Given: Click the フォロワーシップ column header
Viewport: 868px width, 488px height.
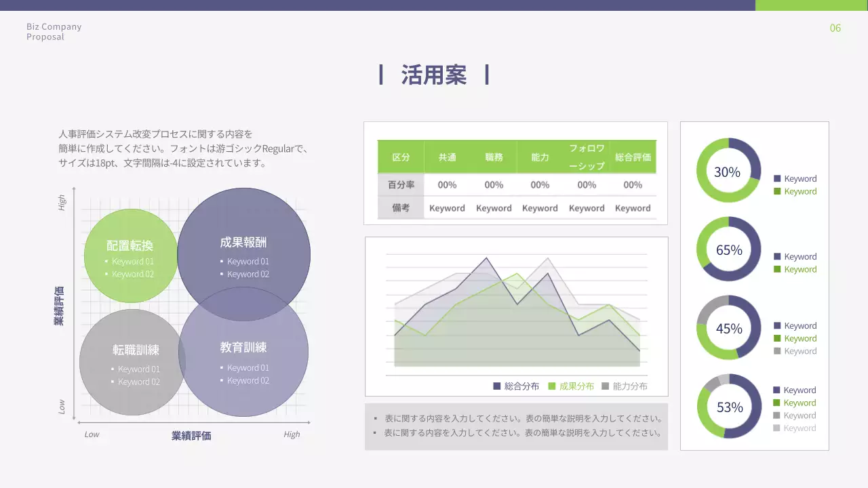Looking at the screenshot, I should pyautogui.click(x=586, y=157).
